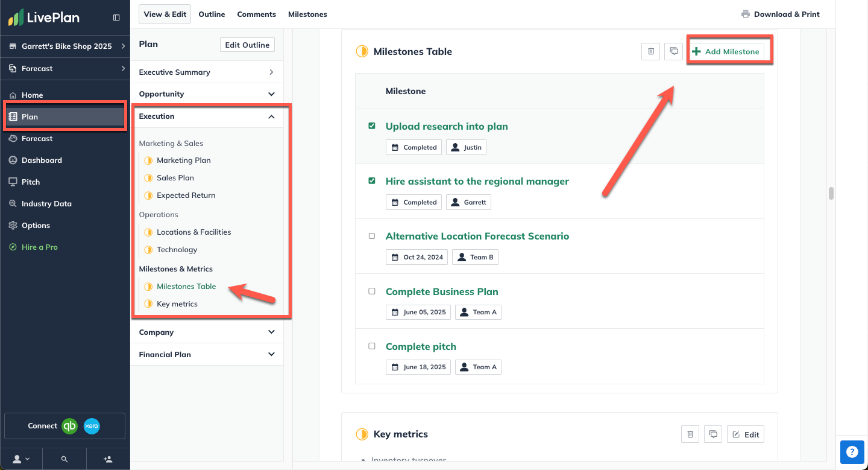Collapse the sidebar with the panel icon

(116, 17)
